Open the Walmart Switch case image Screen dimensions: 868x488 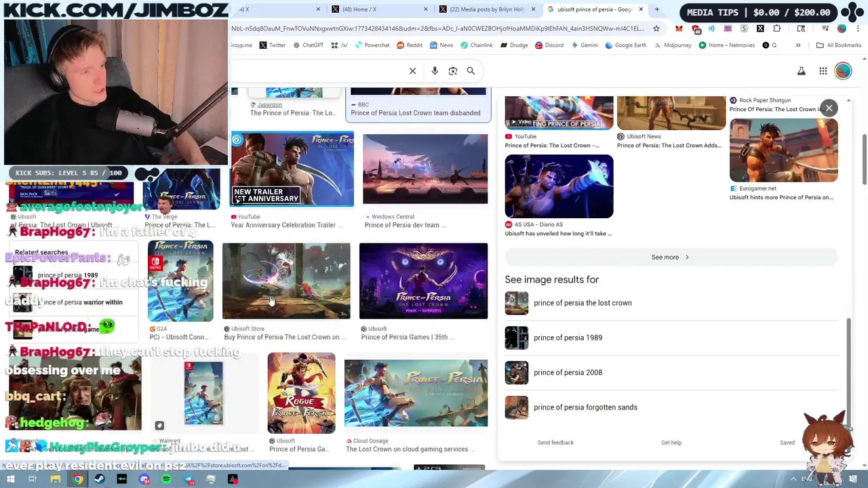click(x=203, y=393)
